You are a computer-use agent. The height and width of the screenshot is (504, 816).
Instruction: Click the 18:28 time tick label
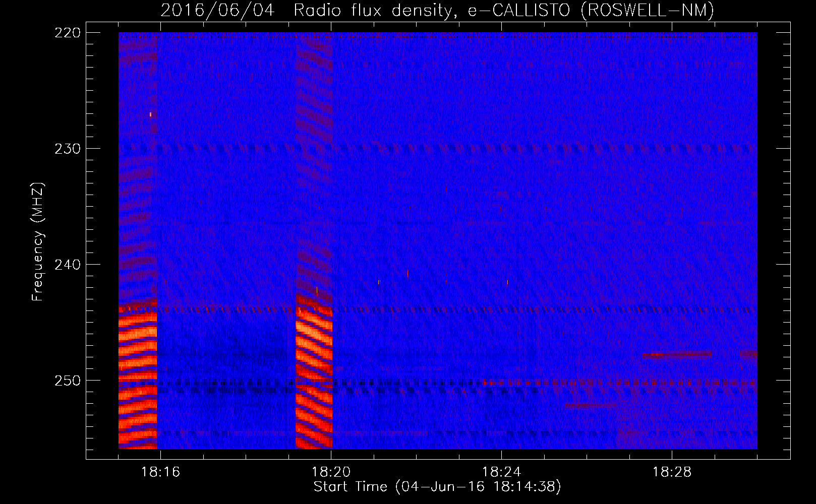672,472
